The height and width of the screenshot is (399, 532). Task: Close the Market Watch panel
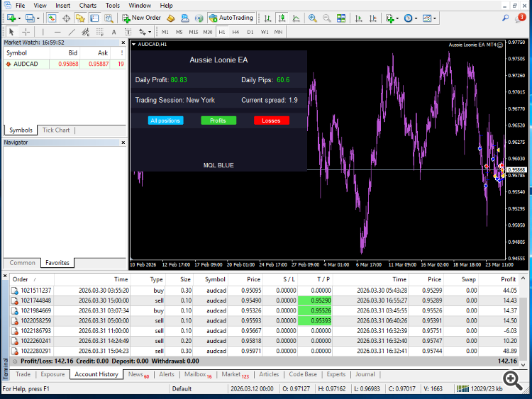(123, 43)
